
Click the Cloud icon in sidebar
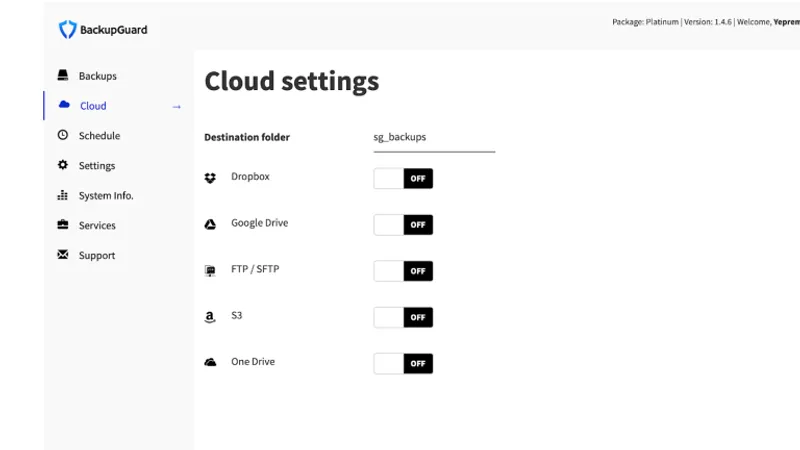pyautogui.click(x=64, y=105)
